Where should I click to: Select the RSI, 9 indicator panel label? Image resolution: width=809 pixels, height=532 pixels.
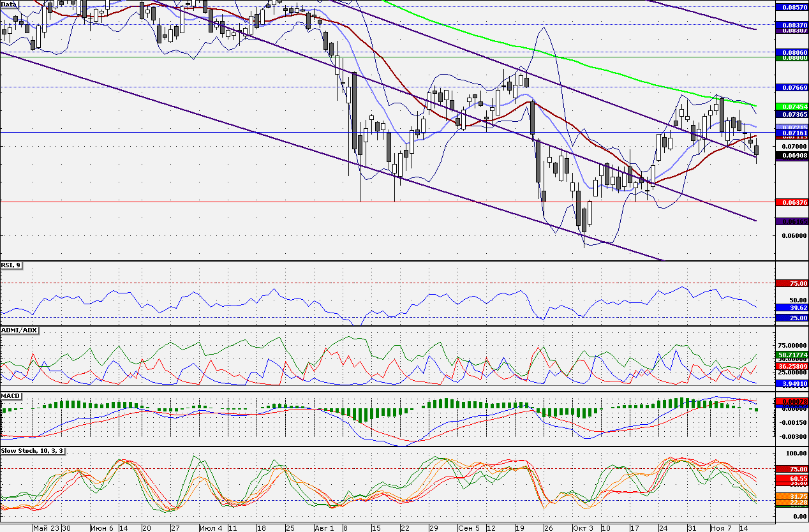11,265
